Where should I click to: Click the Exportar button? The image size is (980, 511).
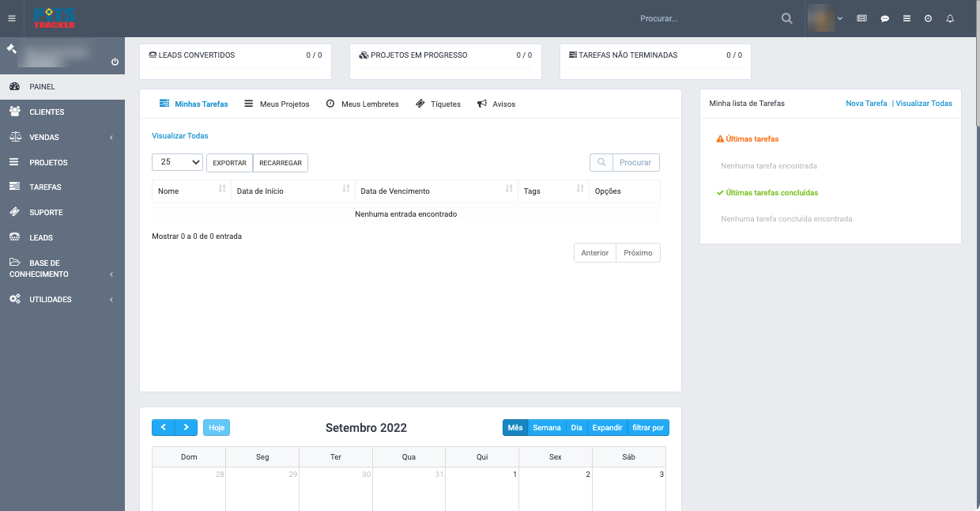point(229,163)
